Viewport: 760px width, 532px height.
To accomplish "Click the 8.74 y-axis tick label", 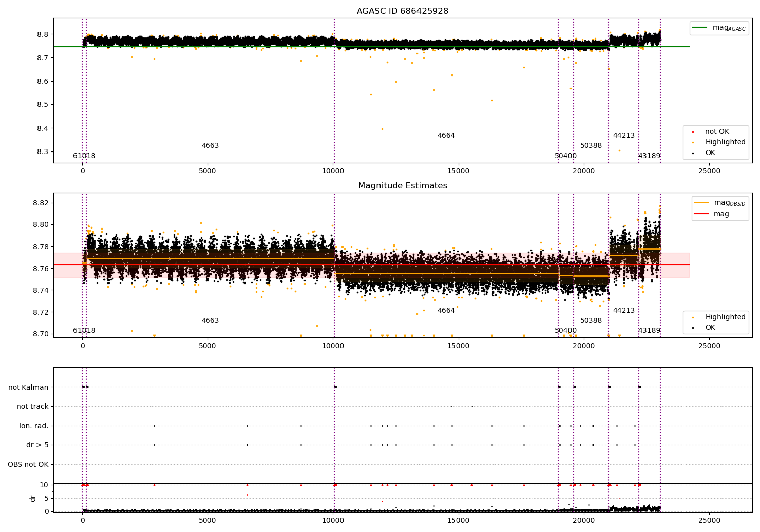I will tap(41, 290).
